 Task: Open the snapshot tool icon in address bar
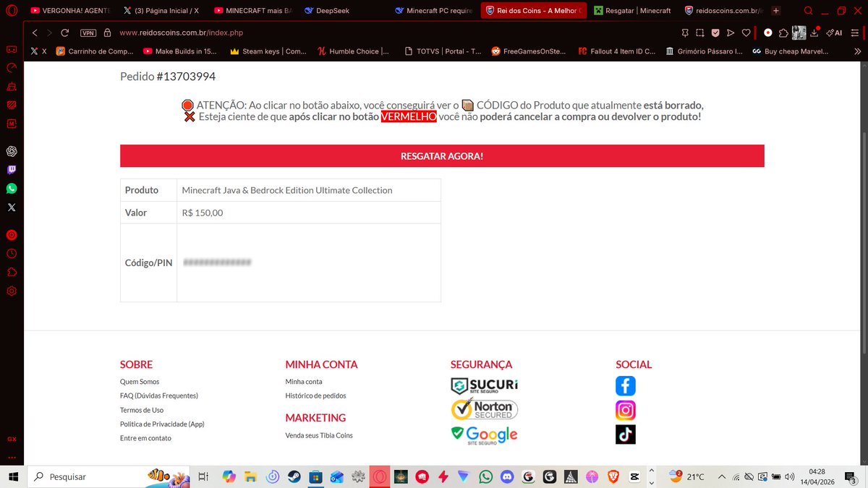(x=700, y=33)
